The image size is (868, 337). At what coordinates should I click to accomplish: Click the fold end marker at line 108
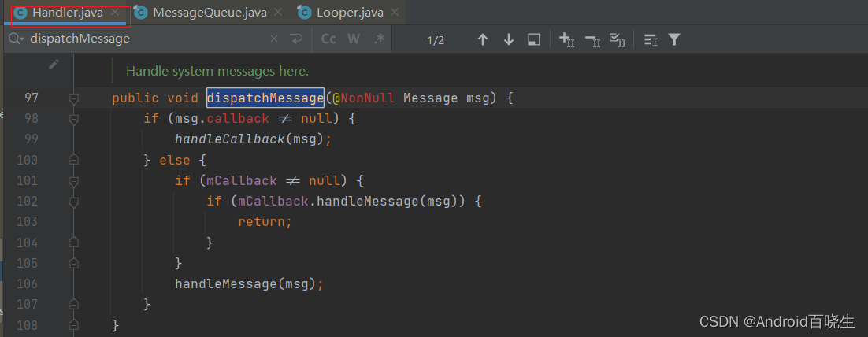point(73,325)
